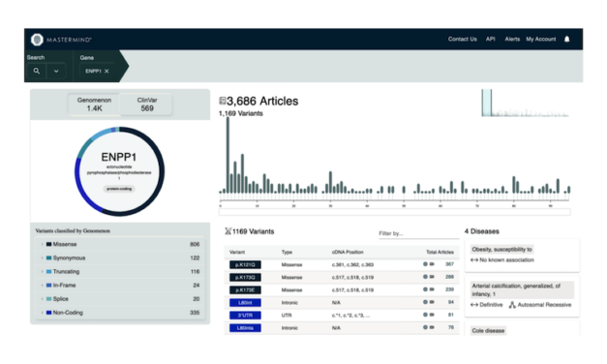The height and width of the screenshot is (364, 607).
Task: Click the circle icon in p.K121Q row
Action: pos(425,264)
